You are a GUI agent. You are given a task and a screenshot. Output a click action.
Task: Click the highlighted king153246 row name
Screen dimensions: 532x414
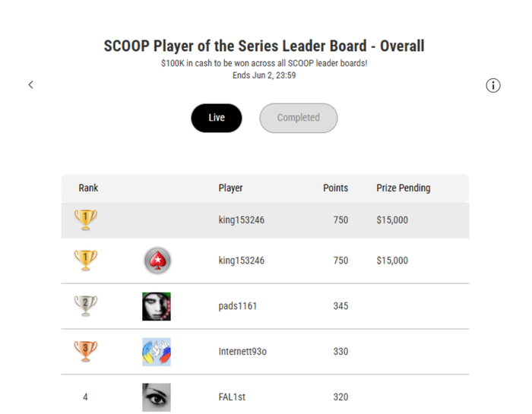241,220
